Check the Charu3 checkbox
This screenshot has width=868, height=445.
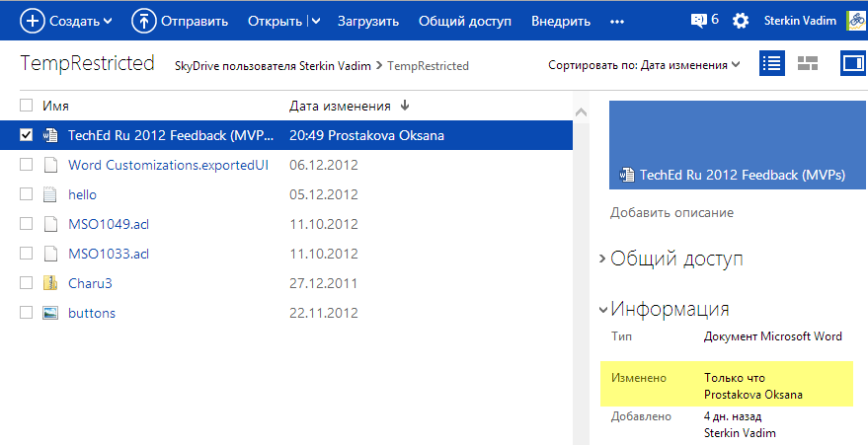pyautogui.click(x=26, y=283)
